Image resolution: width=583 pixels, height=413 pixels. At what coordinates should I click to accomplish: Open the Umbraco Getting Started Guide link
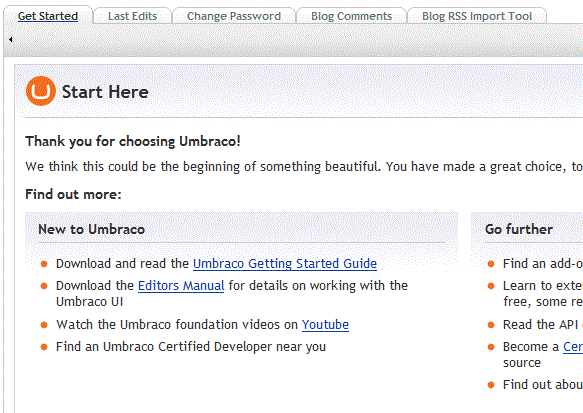click(x=285, y=264)
